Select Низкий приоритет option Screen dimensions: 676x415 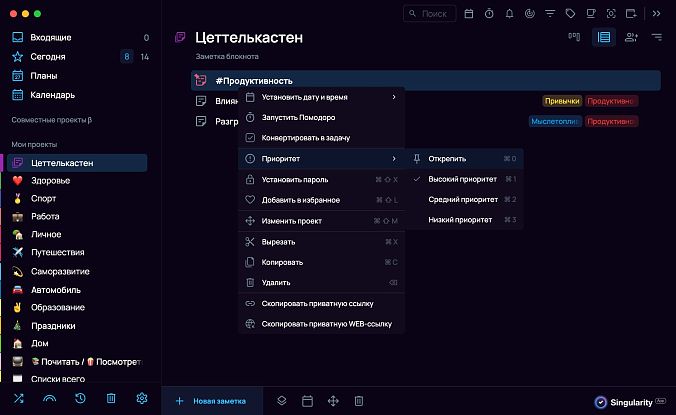click(464, 220)
